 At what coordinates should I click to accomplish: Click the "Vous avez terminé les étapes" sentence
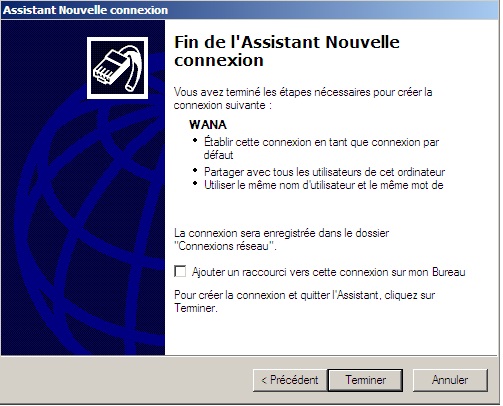[303, 98]
